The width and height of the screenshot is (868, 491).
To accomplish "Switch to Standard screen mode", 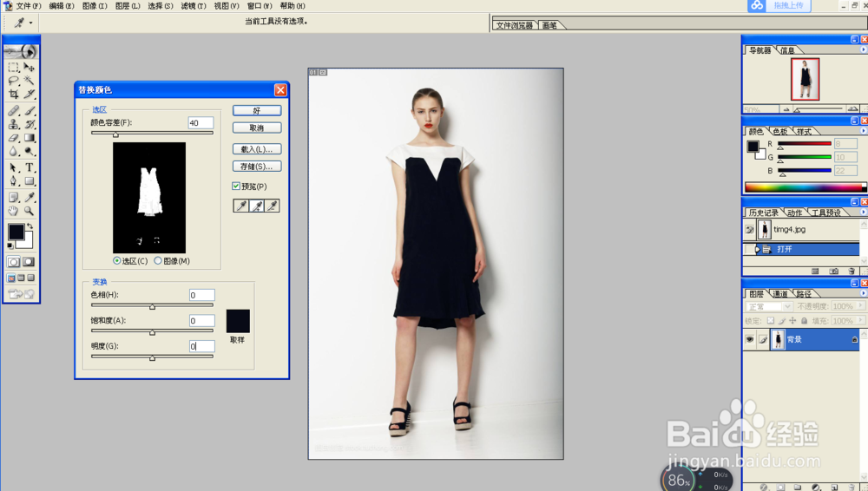I will point(11,278).
